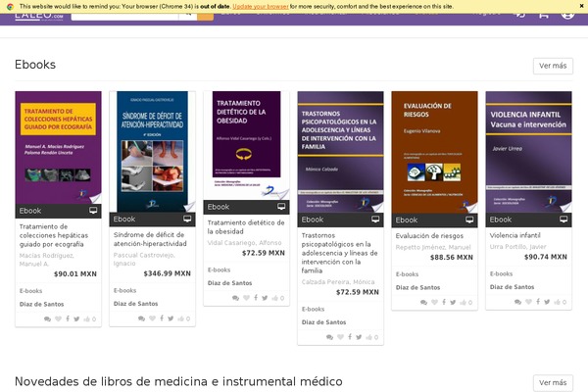Click price $90.74 MXN
Screen dimensions: 588x392
tap(546, 257)
